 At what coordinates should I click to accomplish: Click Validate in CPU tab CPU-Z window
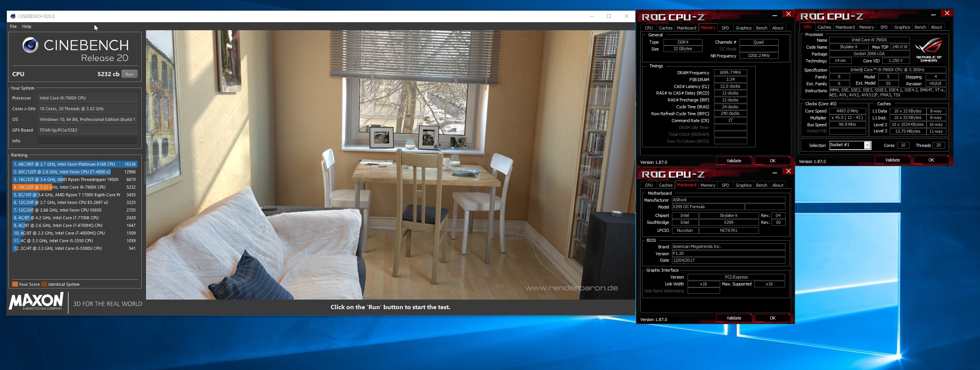892,160
